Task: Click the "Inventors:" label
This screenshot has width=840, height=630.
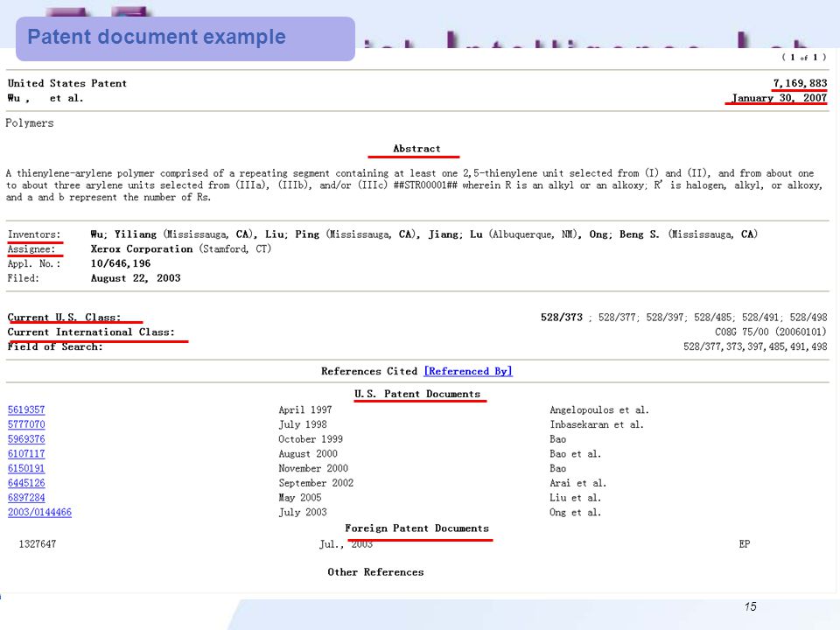Action: (x=34, y=234)
